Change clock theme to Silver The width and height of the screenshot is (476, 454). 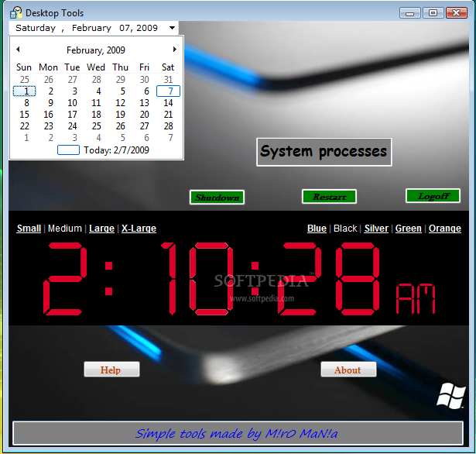pyautogui.click(x=376, y=229)
